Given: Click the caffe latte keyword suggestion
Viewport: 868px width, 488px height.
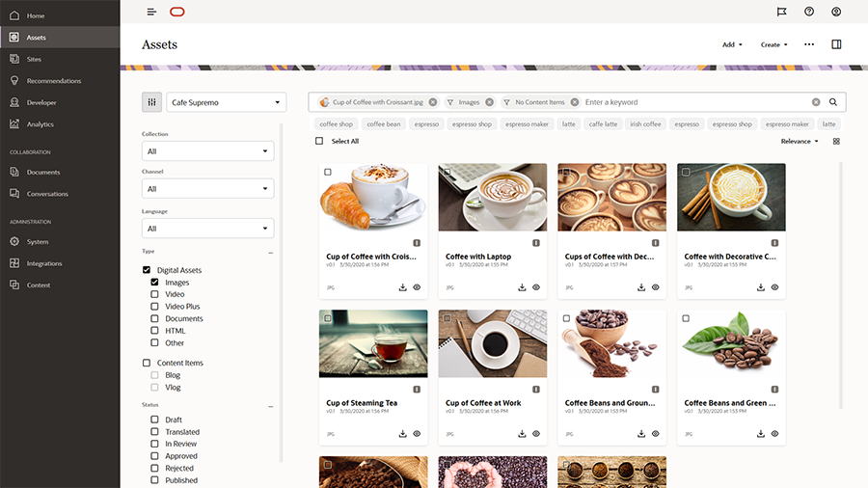Looking at the screenshot, I should pos(603,124).
